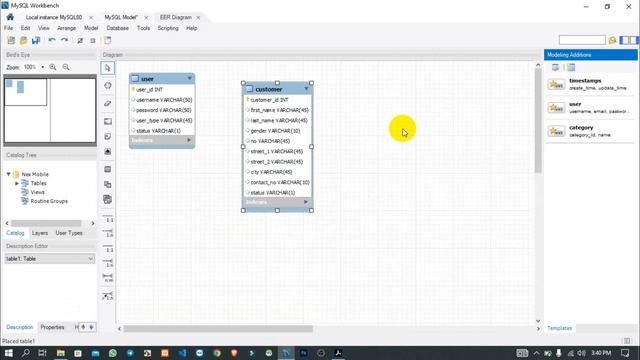
Task: Click the diagram horizontal scrollbar
Action: point(218,329)
